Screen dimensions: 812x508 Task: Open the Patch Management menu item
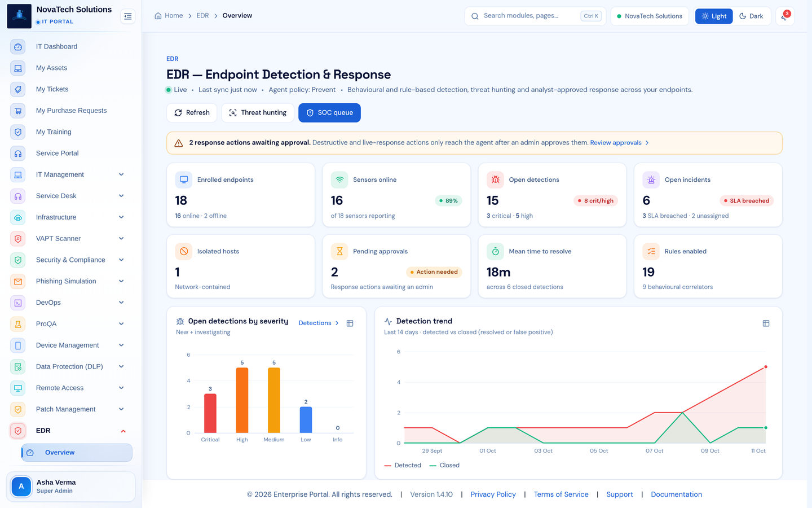(71, 409)
